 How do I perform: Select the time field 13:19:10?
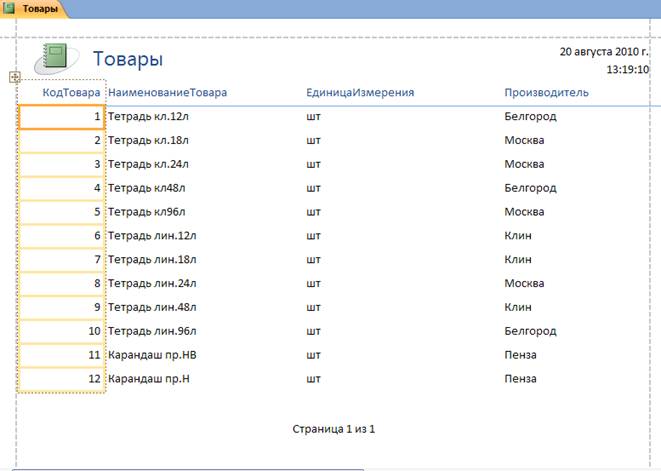pyautogui.click(x=628, y=70)
